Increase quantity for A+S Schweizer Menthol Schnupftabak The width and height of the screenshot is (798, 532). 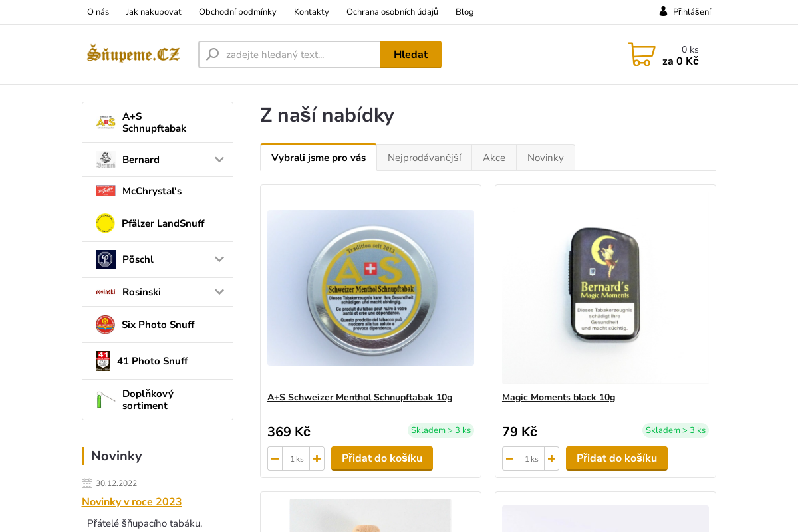point(317,458)
